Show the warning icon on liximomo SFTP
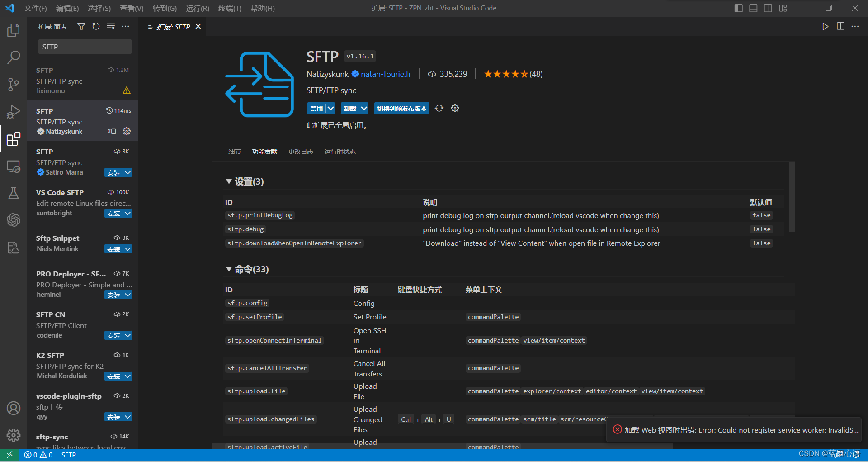The width and height of the screenshot is (868, 462). point(127,90)
